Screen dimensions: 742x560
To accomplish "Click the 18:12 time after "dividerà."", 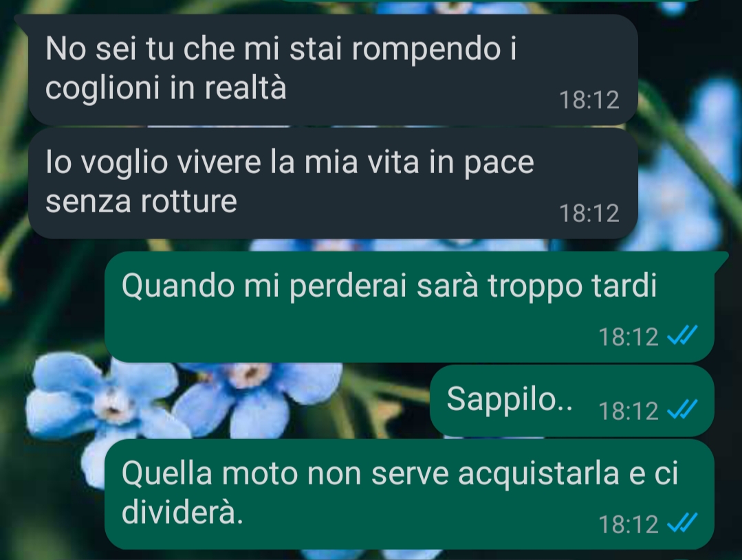I will tap(629, 524).
